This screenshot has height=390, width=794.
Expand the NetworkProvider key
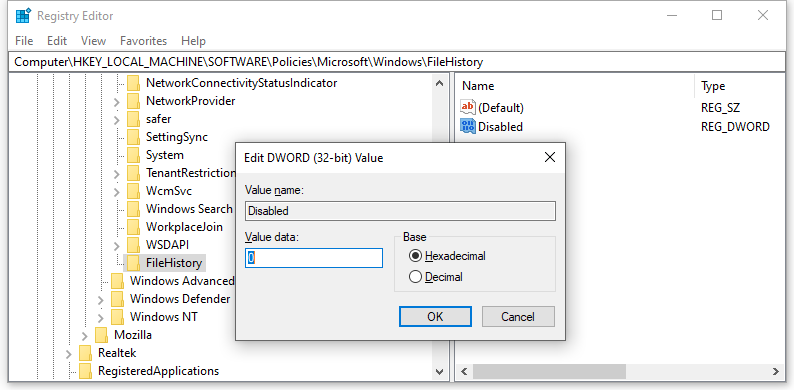coord(116,101)
